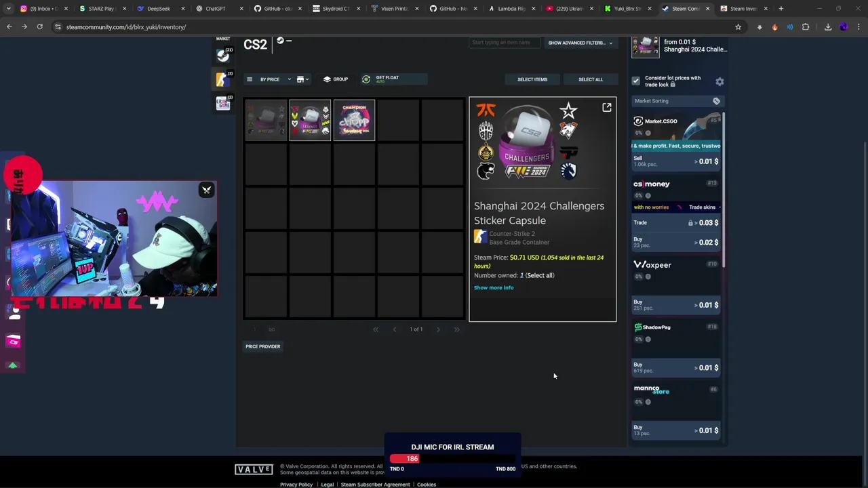Click PRICE PROVIDER button
The height and width of the screenshot is (488, 868).
coord(263,346)
